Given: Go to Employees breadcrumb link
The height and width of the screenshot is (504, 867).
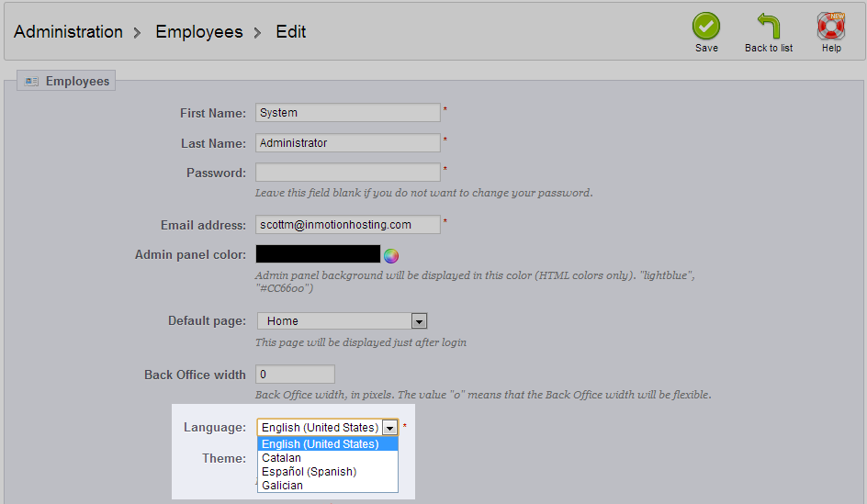Looking at the screenshot, I should (199, 32).
